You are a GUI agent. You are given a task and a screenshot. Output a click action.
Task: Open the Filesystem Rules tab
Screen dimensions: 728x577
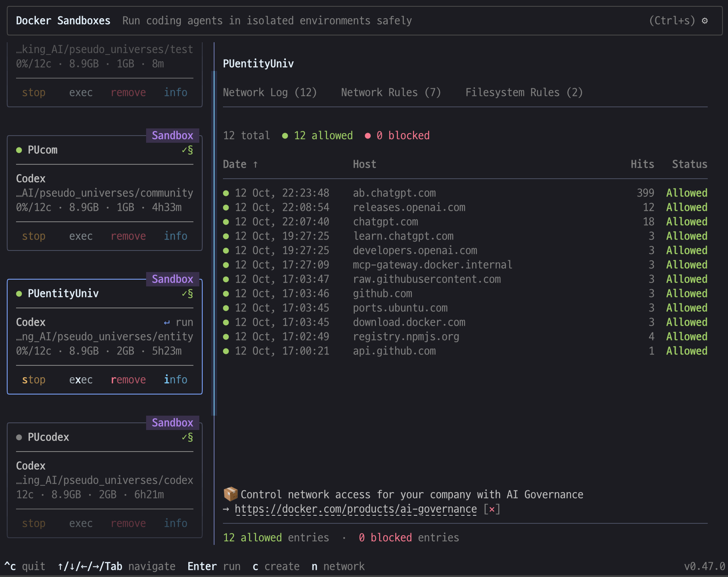click(524, 93)
